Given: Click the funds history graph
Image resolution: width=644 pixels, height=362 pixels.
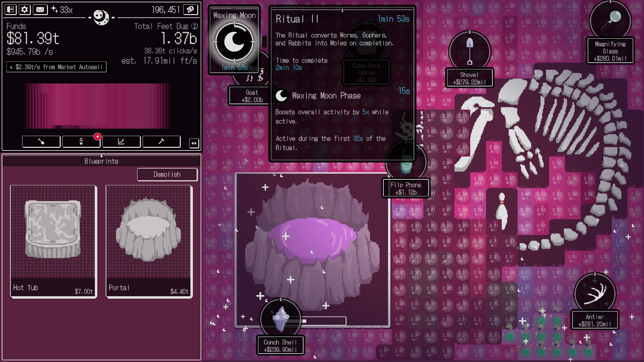Looking at the screenshot, I should pyautogui.click(x=97, y=106).
